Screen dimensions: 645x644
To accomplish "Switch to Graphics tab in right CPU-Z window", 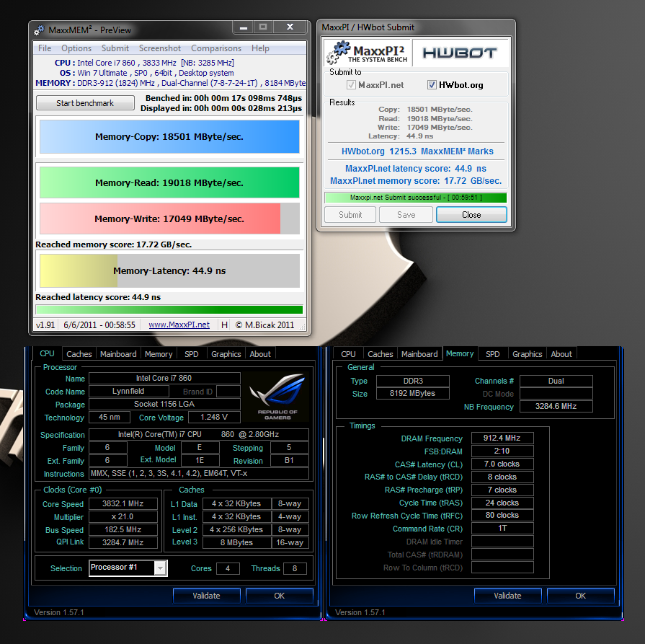I will click(527, 354).
